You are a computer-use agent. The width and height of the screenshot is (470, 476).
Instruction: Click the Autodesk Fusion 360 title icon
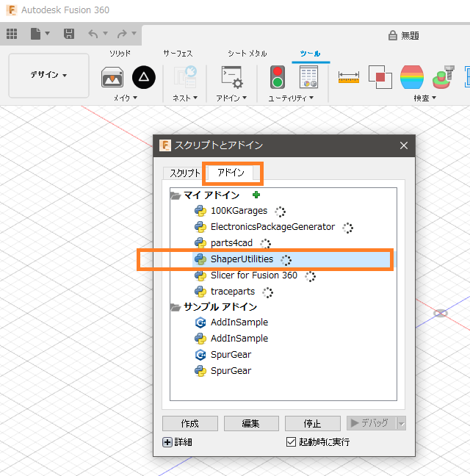(12, 10)
